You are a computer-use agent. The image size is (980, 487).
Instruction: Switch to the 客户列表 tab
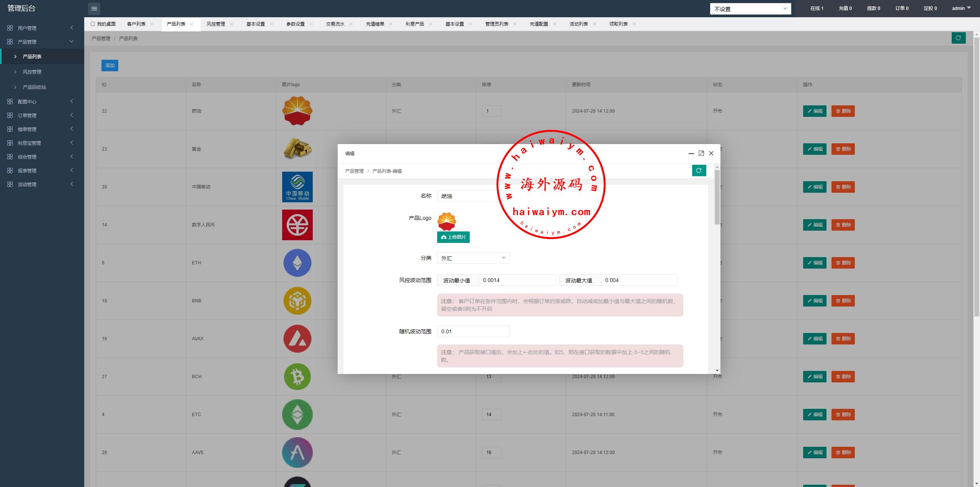click(136, 24)
